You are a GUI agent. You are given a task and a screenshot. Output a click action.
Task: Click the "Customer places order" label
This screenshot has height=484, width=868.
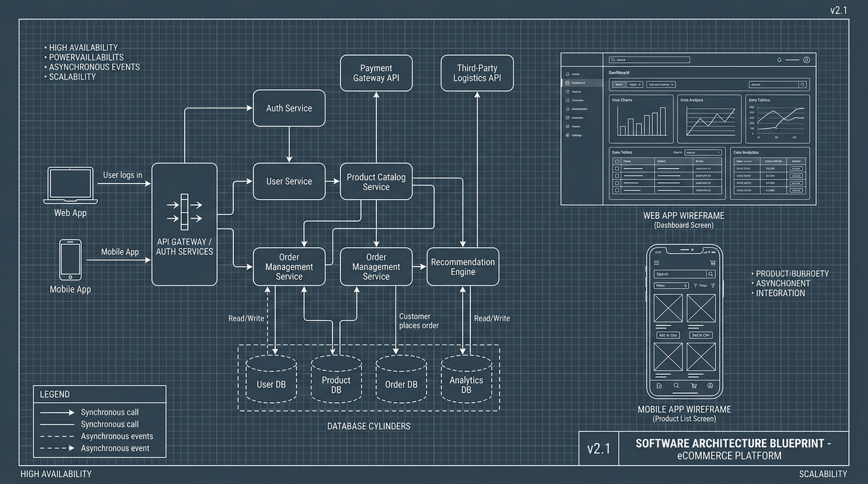click(419, 321)
